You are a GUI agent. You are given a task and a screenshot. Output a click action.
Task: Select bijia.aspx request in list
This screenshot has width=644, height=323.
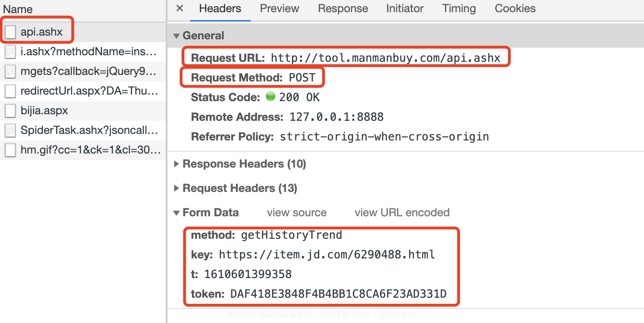click(x=83, y=111)
